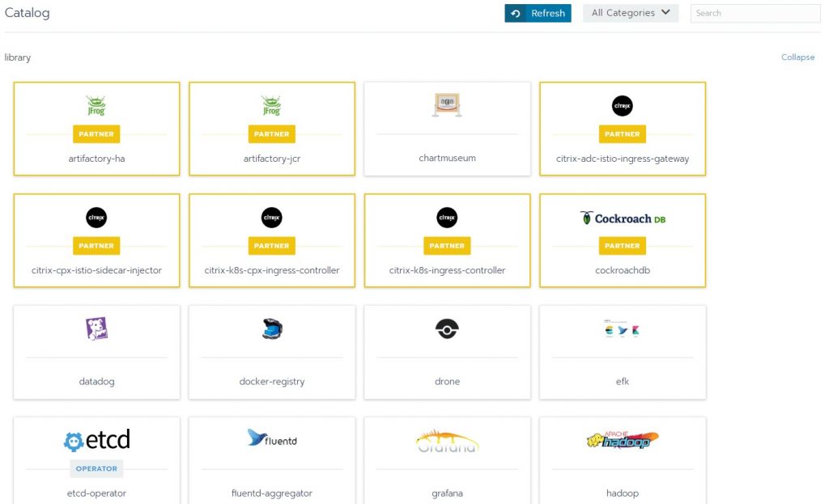Click the refresh arrow icon
Image resolution: width=829 pixels, height=504 pixels.
tap(516, 13)
